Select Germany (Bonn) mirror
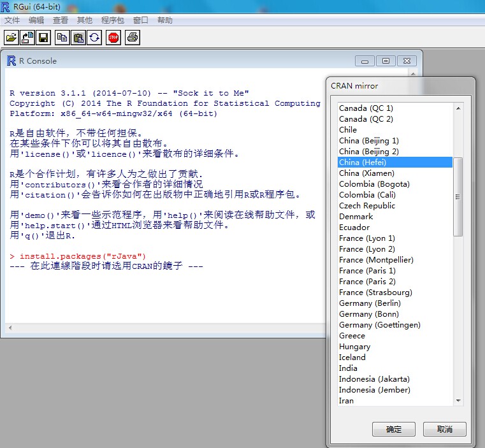485x448 pixels. [x=395, y=314]
